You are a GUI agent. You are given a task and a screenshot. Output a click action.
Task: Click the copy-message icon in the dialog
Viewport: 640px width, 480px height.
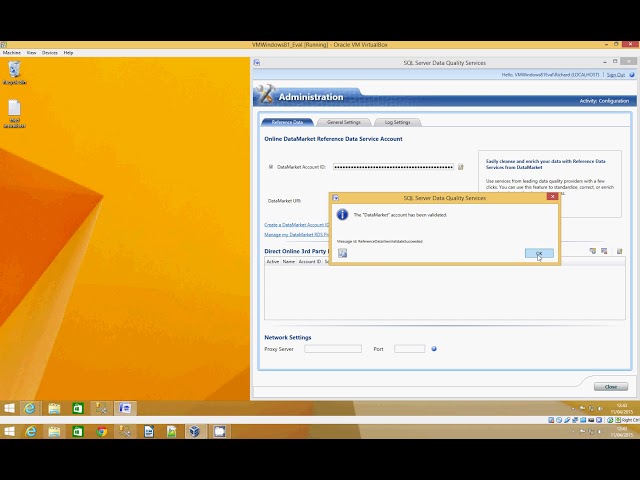click(x=342, y=253)
